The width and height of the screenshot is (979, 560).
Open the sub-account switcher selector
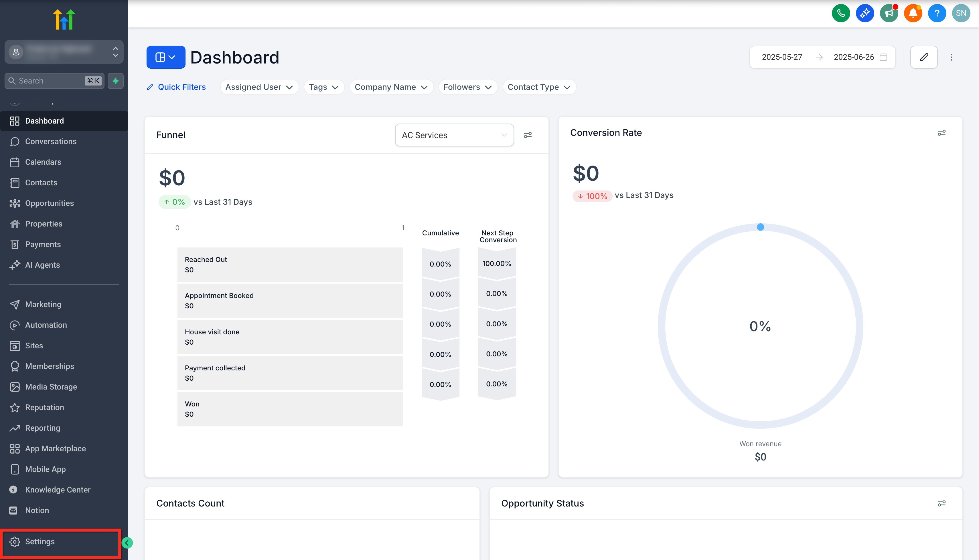coord(64,52)
